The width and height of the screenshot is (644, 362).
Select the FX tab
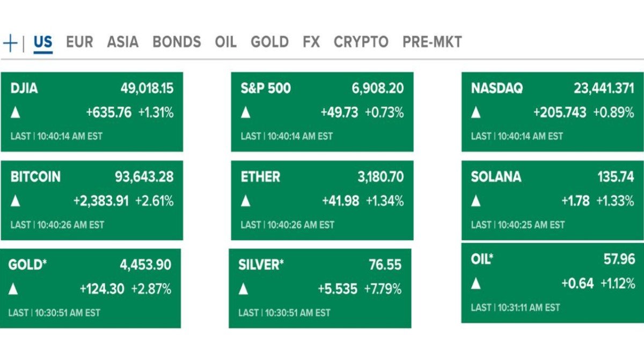pos(311,42)
